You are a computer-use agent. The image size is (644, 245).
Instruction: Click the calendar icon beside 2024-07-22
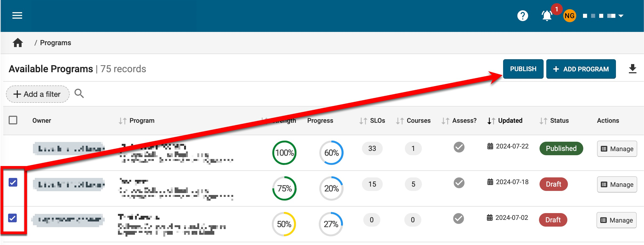pyautogui.click(x=490, y=146)
